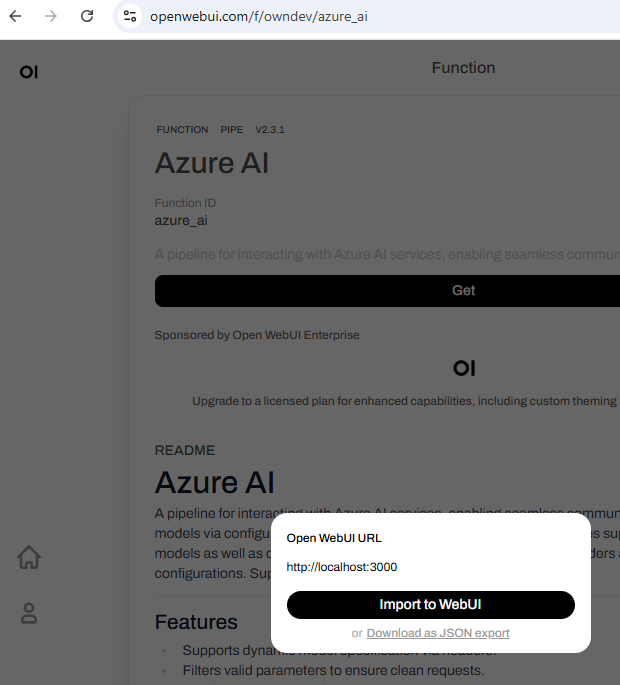Screen dimensions: 620x685
Task: Click Import to WebUI button
Action: point(430,605)
